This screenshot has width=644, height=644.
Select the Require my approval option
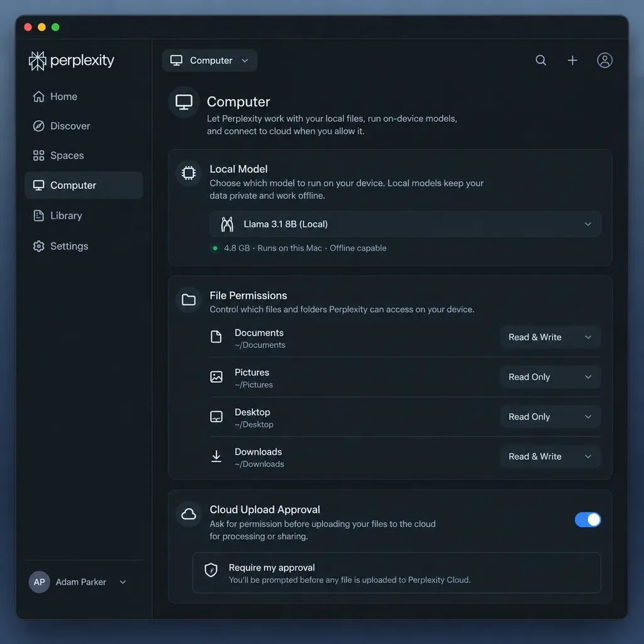(397, 573)
